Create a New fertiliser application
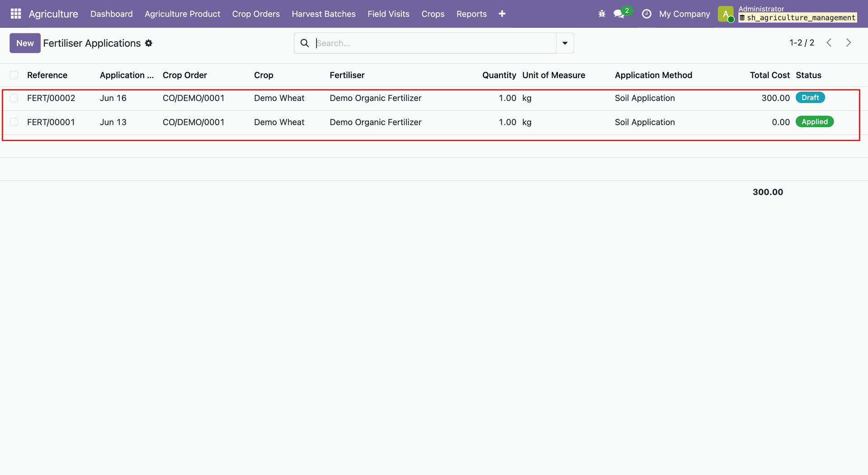The height and width of the screenshot is (475, 868). [25, 43]
